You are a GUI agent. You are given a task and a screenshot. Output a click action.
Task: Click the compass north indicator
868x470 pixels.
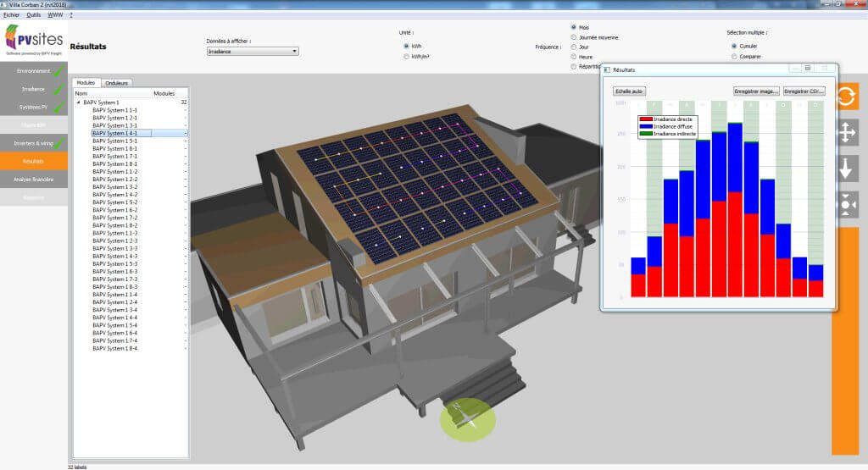(467, 417)
